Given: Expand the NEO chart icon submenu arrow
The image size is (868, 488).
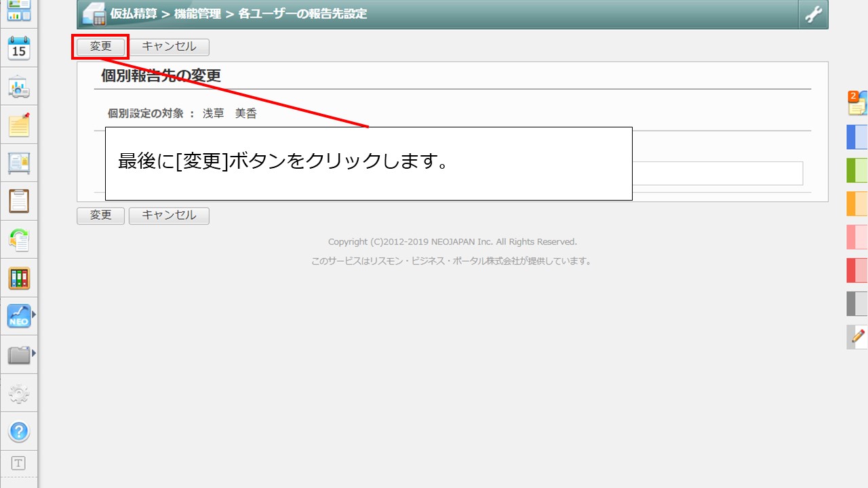Looking at the screenshot, I should tap(34, 314).
